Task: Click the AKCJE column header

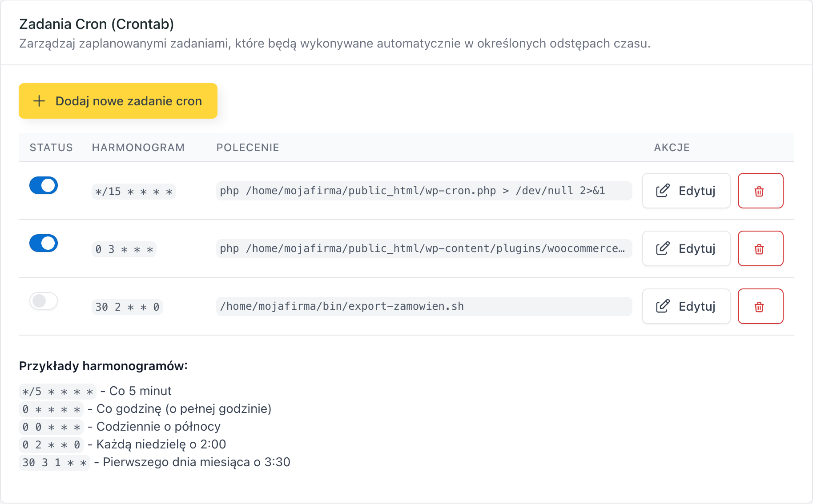Action: pyautogui.click(x=672, y=148)
